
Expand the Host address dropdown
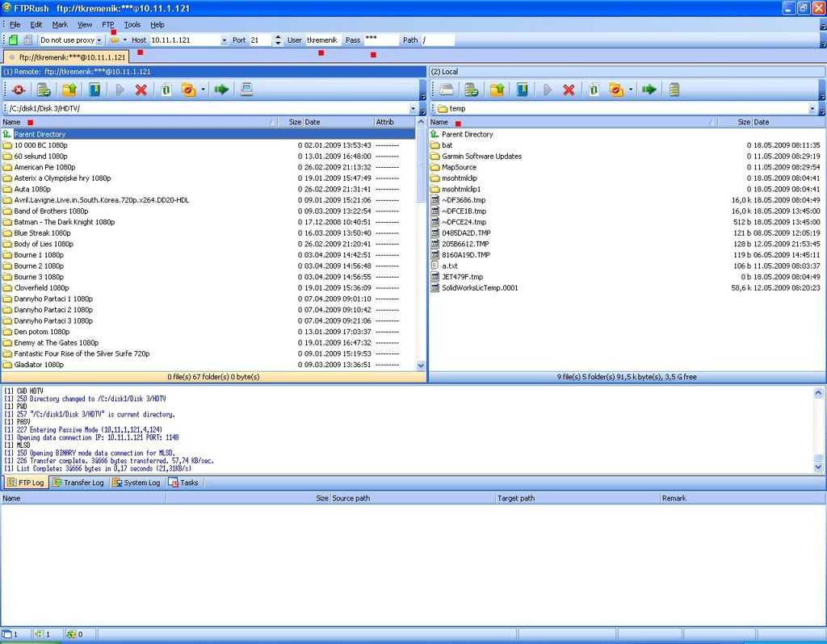[225, 40]
